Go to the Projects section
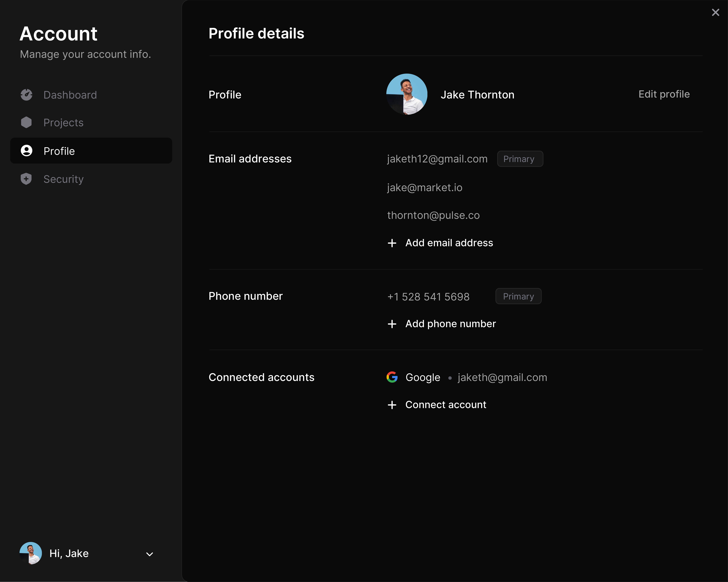728x582 pixels. pos(63,123)
